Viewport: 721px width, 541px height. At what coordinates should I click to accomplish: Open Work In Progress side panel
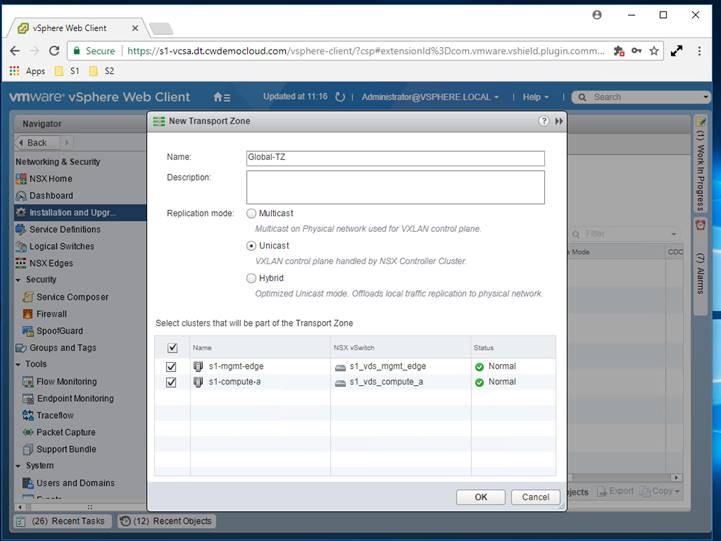click(700, 165)
